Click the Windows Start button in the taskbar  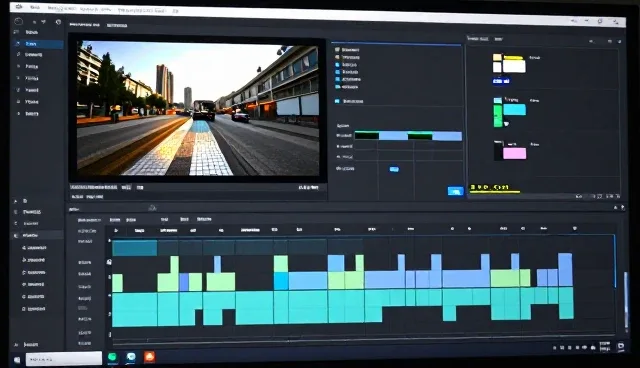coord(17,360)
